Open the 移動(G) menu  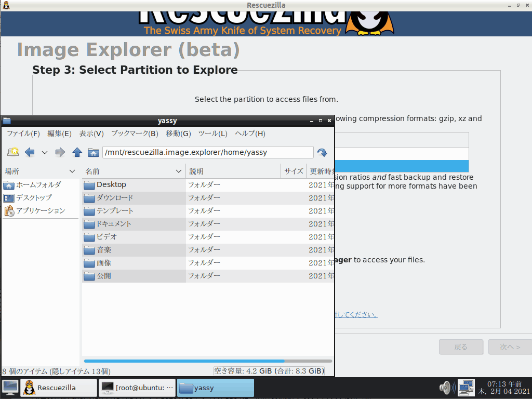click(x=178, y=134)
